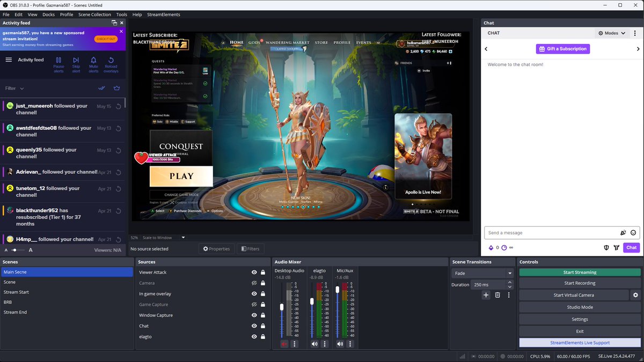The width and height of the screenshot is (644, 362).
Task: Mute the Mic/Aux channel
Action: point(340,344)
